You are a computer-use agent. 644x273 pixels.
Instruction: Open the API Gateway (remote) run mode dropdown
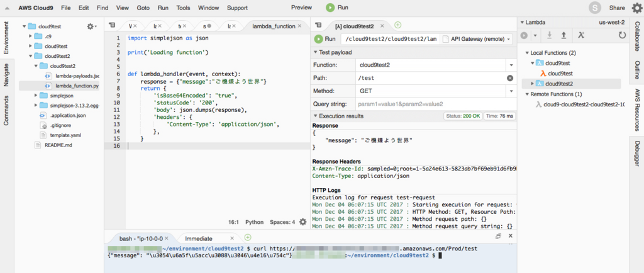click(477, 39)
